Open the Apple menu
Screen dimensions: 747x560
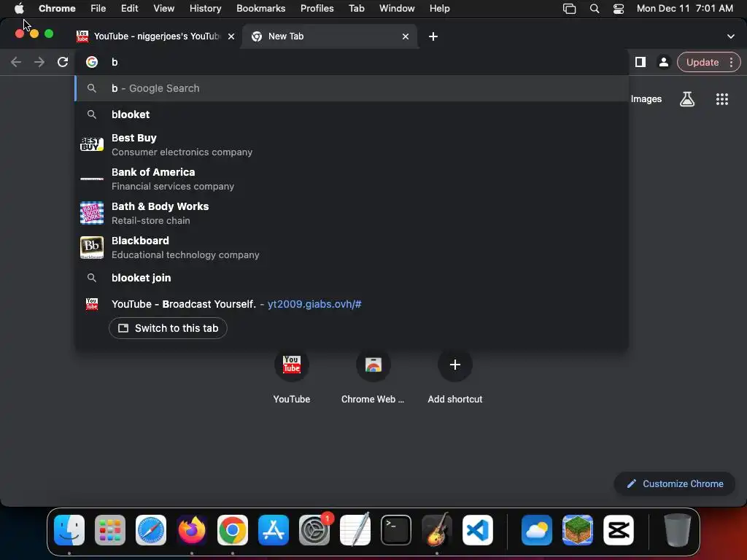19,8
